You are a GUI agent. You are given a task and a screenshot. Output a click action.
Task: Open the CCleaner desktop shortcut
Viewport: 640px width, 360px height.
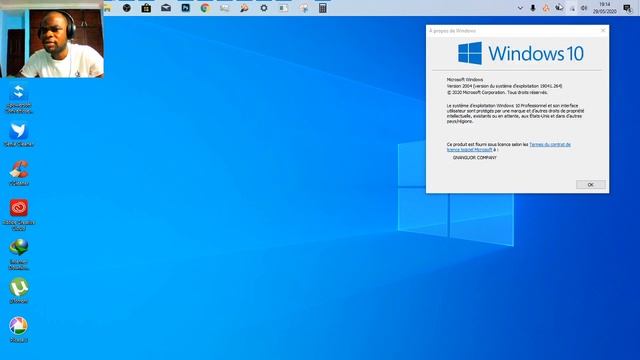19,173
